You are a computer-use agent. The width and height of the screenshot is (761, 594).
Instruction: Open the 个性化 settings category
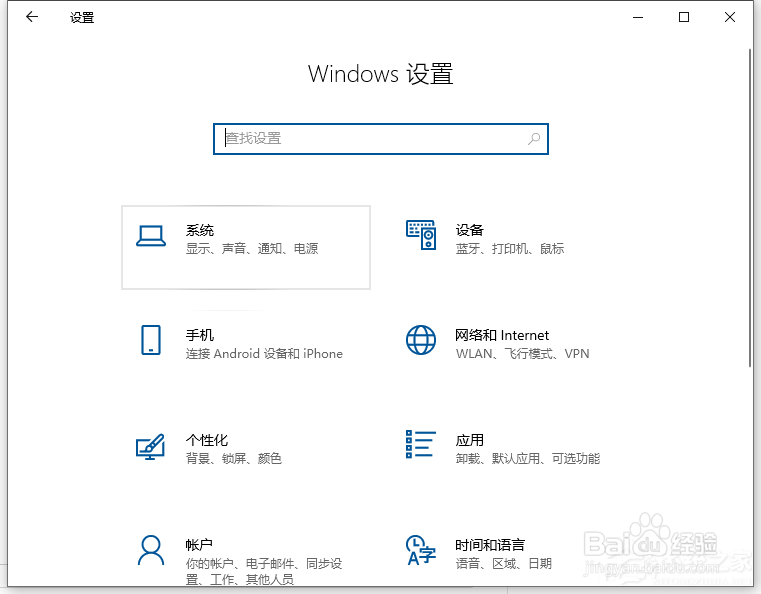246,457
